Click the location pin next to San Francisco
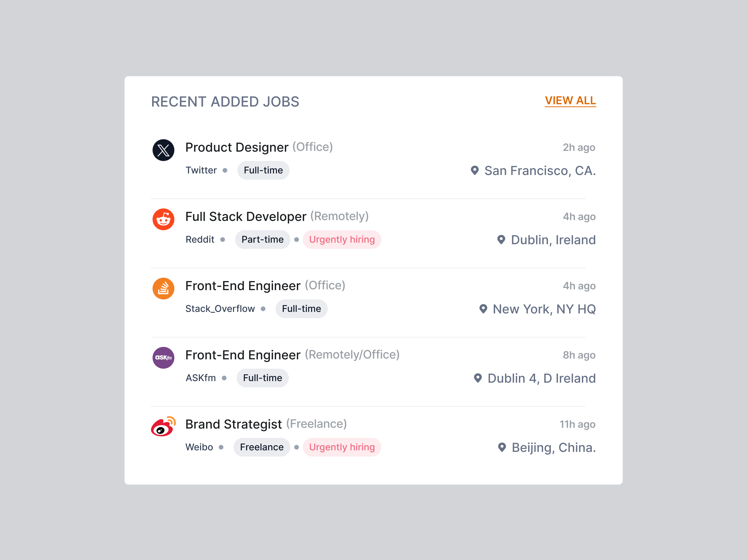Image resolution: width=748 pixels, height=560 pixels. coord(475,171)
